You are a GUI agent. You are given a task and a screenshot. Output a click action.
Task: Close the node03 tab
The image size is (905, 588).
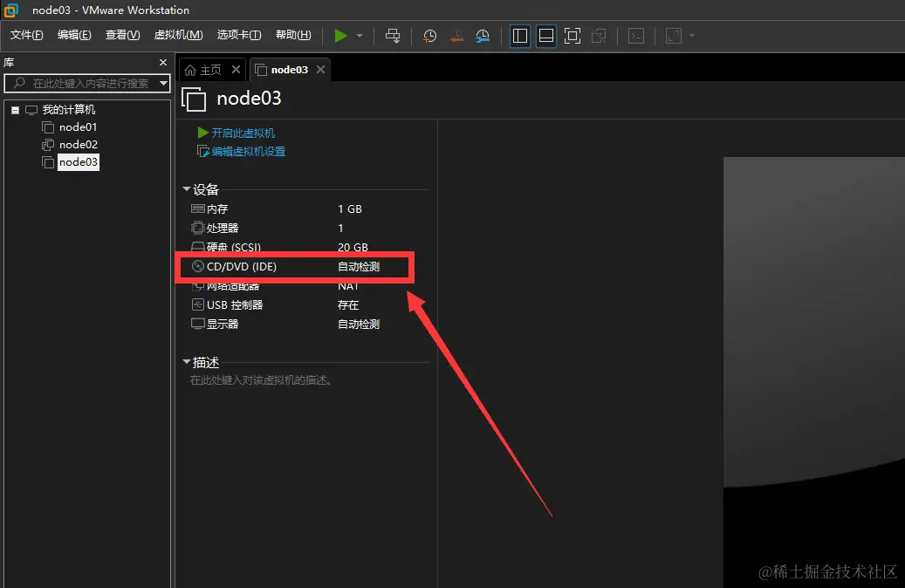coord(320,69)
